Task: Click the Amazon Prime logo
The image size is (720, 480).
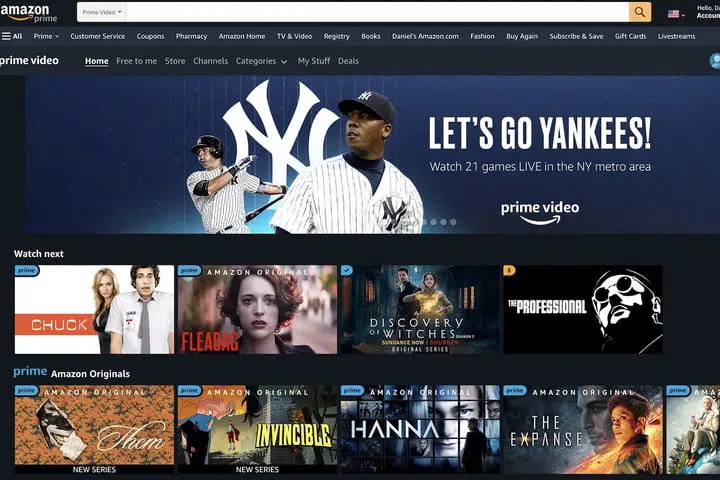Action: [x=28, y=13]
